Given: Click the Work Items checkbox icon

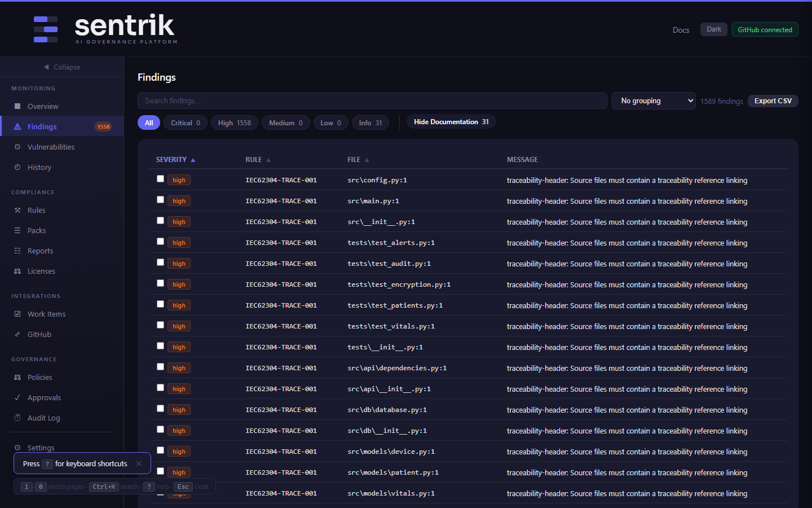Looking at the screenshot, I should 17,314.
